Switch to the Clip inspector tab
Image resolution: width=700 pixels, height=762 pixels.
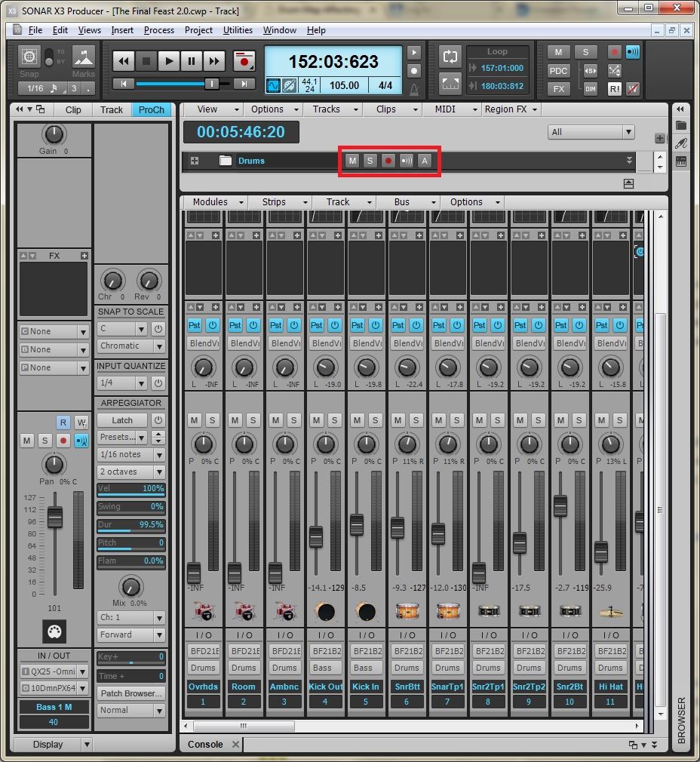coord(73,109)
